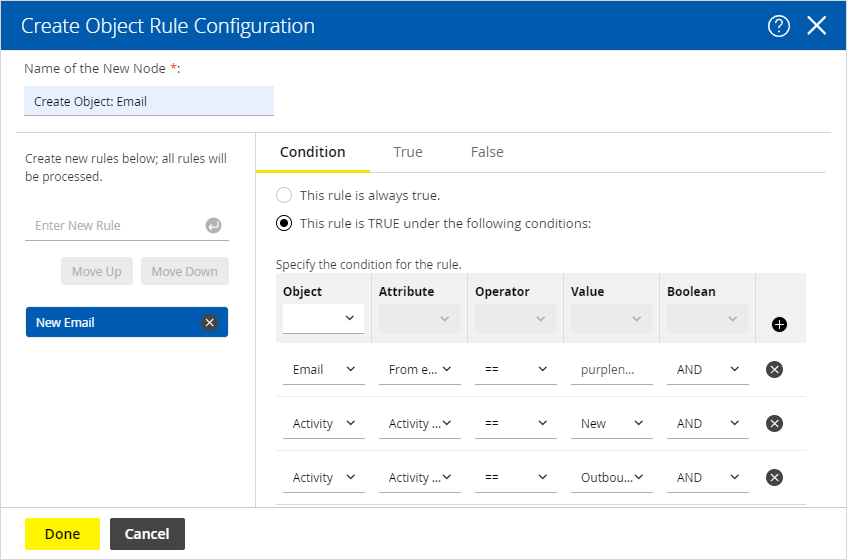
Task: Select 'TRUE under the following conditions' radio
Action: pos(284,223)
